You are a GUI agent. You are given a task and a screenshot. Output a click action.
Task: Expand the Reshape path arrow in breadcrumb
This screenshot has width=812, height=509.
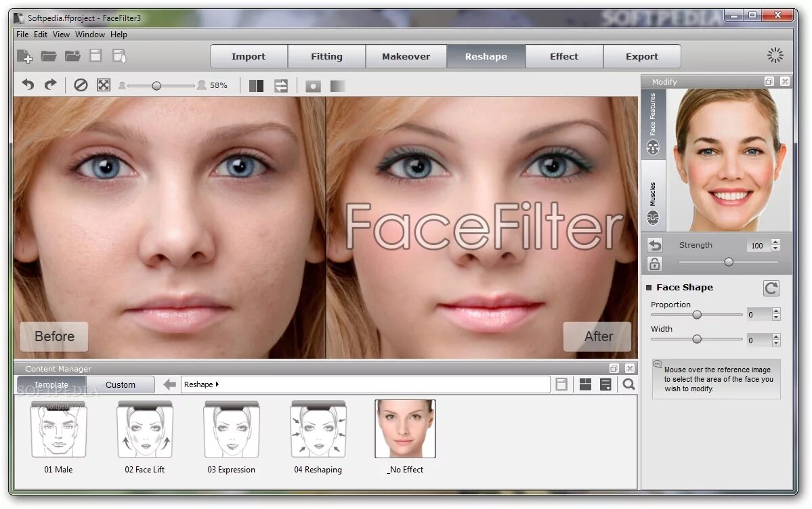(x=217, y=384)
